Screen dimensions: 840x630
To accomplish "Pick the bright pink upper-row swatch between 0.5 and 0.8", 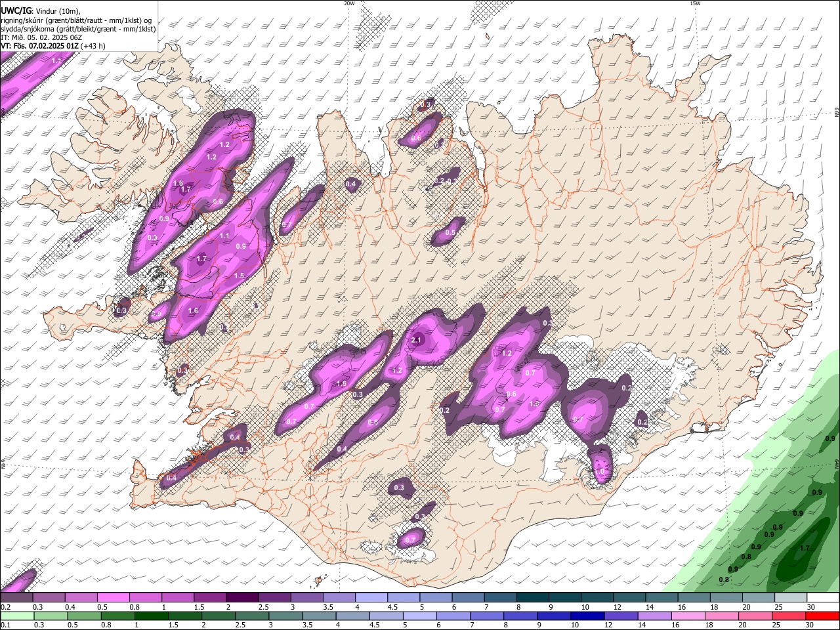I will (113, 598).
